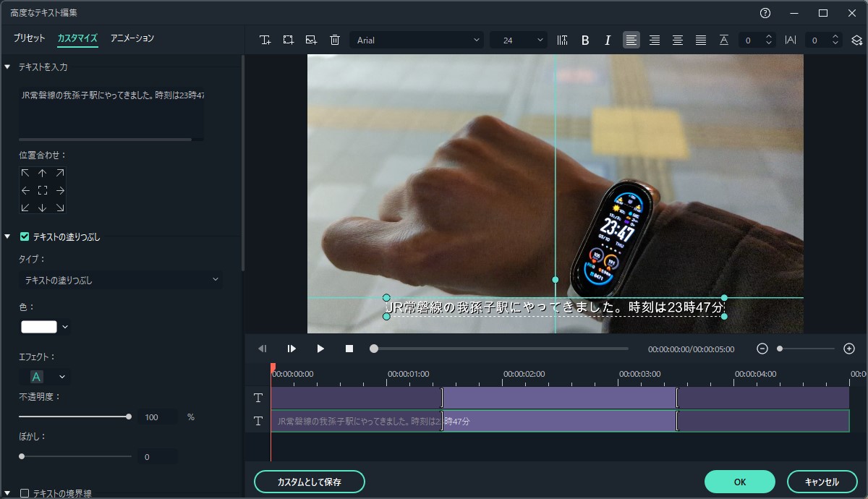Screen dimensions: 868x499
Task: Click the add shape icon in toolbar
Action: (289, 40)
